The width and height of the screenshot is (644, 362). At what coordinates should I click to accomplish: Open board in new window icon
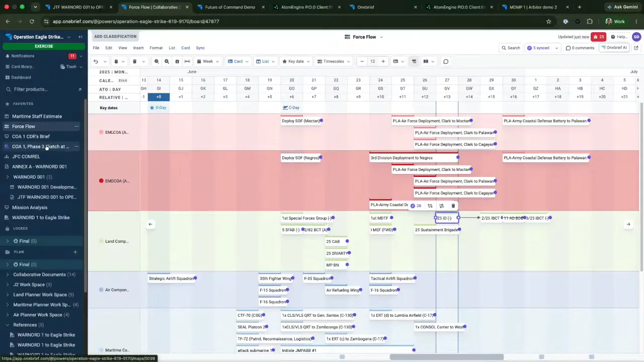[636, 48]
